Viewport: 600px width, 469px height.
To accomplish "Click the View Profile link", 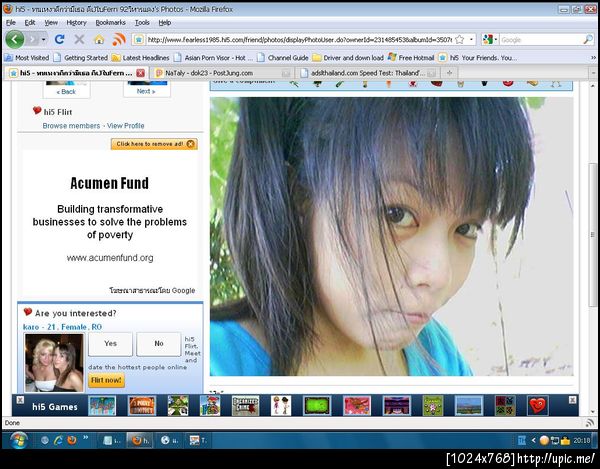I will (126, 126).
